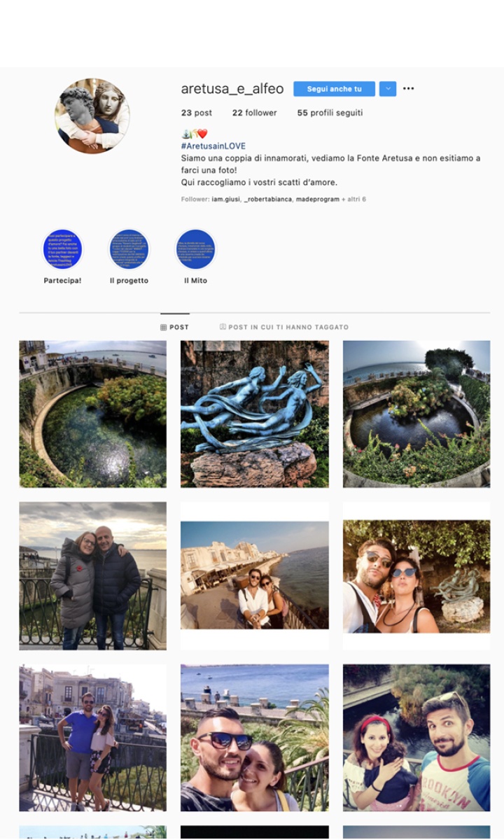Open the couple in winter jackets photo
The image size is (504, 840).
[x=93, y=575]
